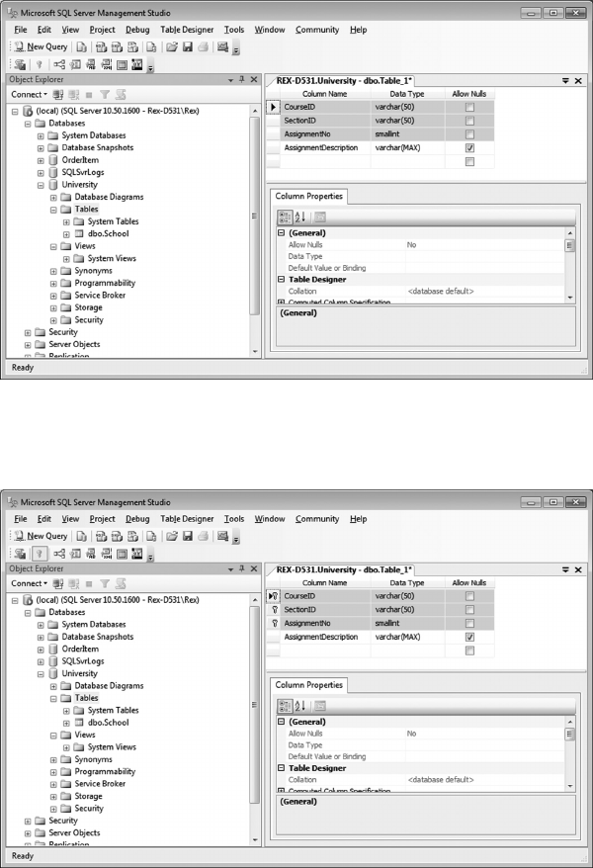Click Manage XML Indexes icon in lower window
593x868 pixels.
click(x=106, y=554)
